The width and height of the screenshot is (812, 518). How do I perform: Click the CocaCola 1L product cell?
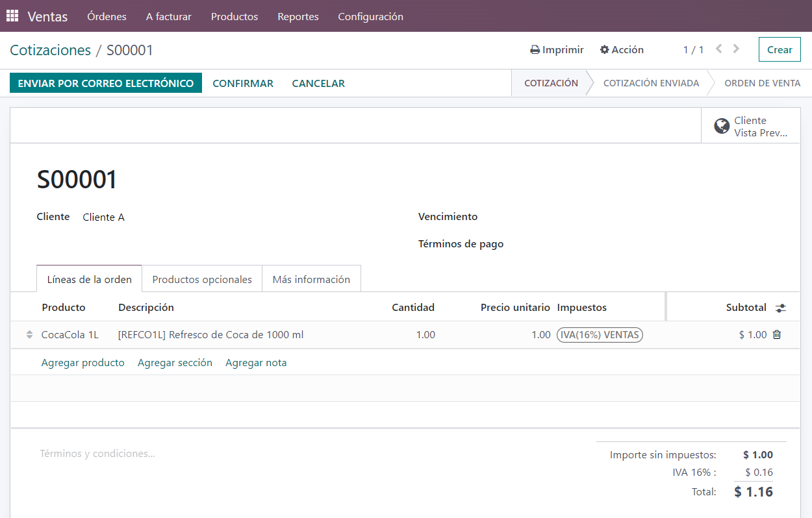tap(70, 335)
